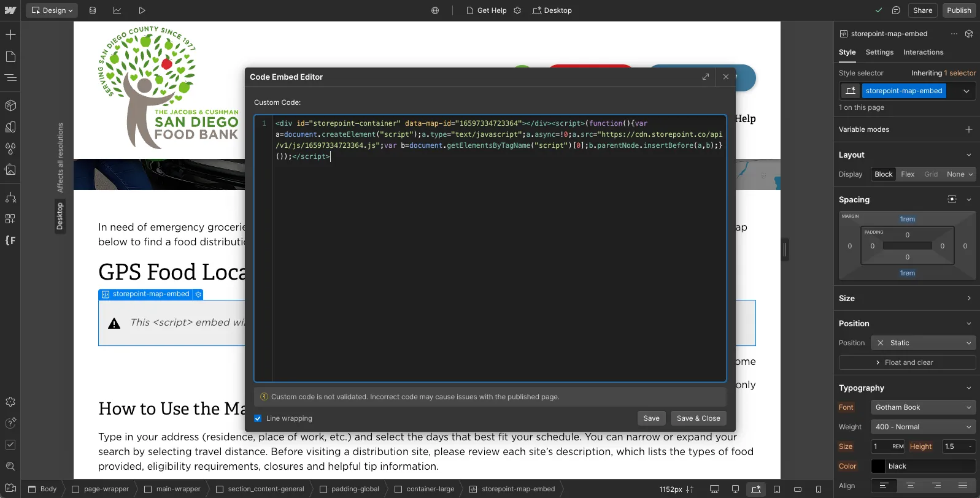Expand Float and clear options
Image resolution: width=980 pixels, height=498 pixels.
[x=907, y=362]
